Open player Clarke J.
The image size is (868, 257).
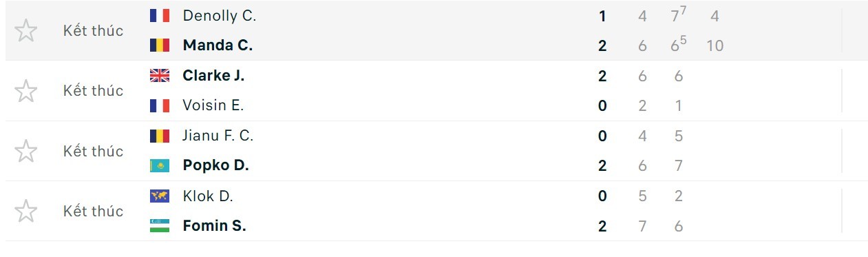point(213,76)
